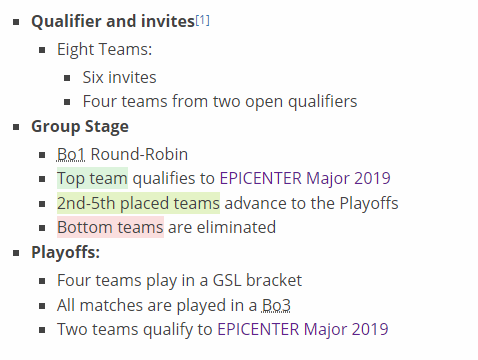Open the reference [1] footnote link
The width and height of the screenshot is (478, 360).
point(203,20)
